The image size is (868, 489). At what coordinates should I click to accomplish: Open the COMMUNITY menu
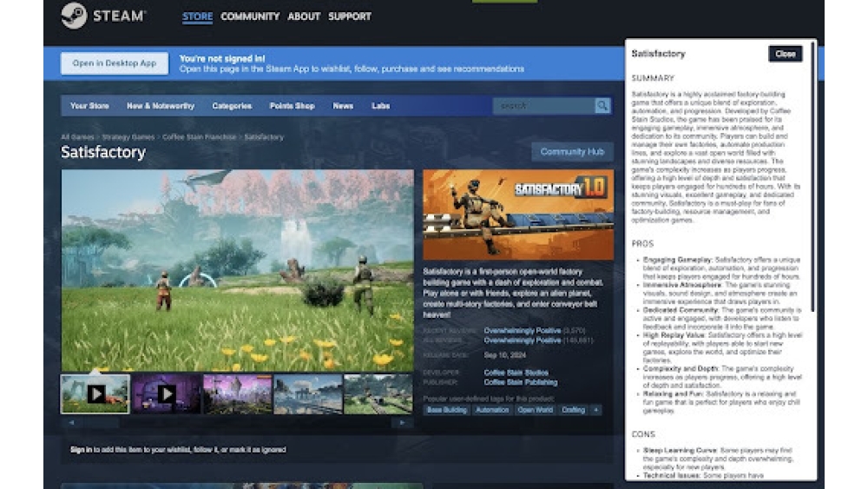250,17
